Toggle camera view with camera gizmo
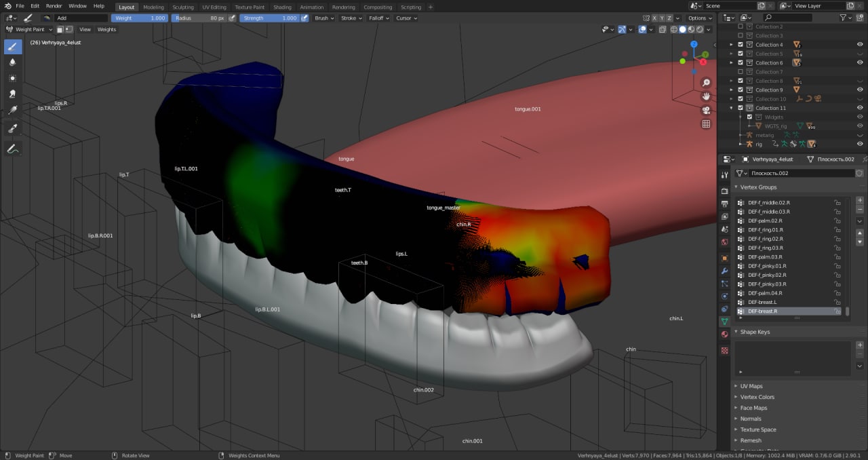 pos(706,110)
